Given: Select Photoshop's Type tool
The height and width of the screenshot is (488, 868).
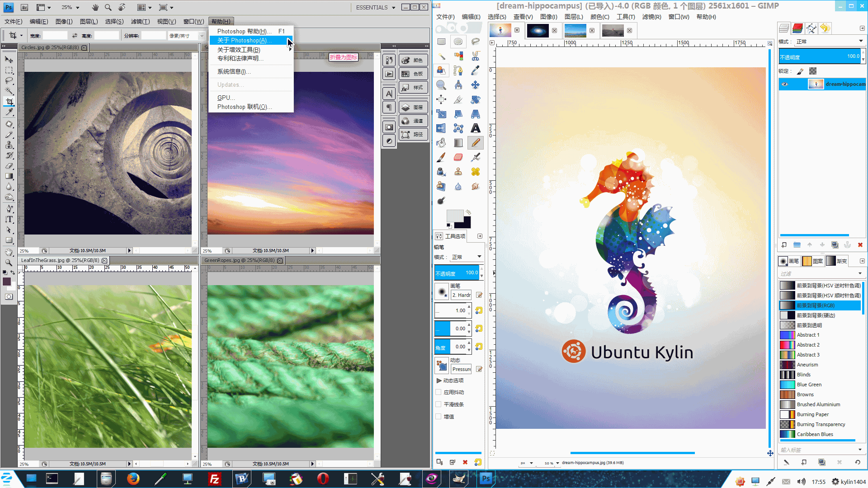Looking at the screenshot, I should click(9, 220).
